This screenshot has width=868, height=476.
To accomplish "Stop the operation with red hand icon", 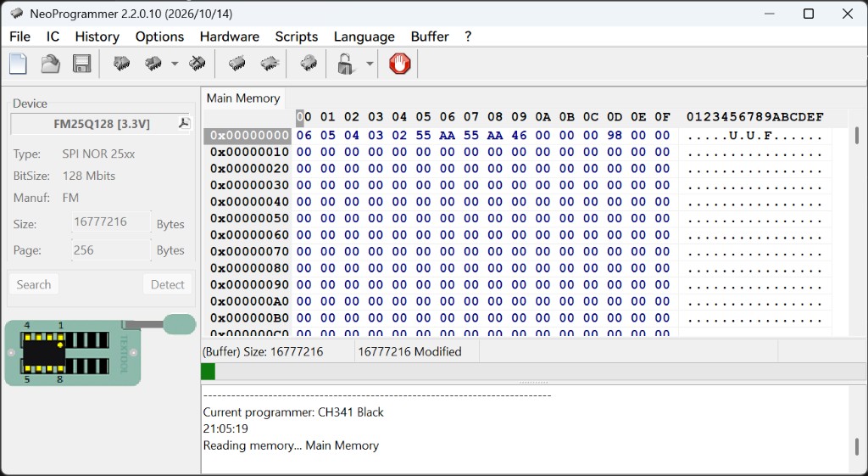I will pos(400,64).
